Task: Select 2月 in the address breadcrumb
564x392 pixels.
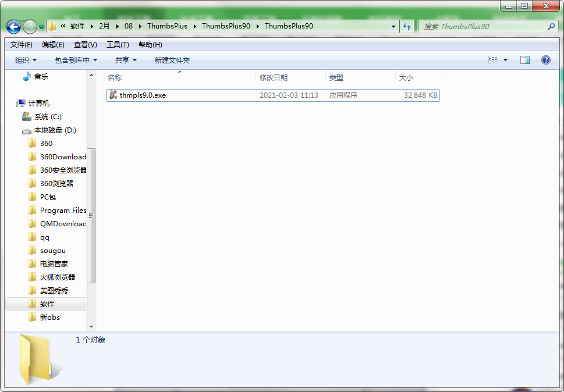Action: point(104,26)
